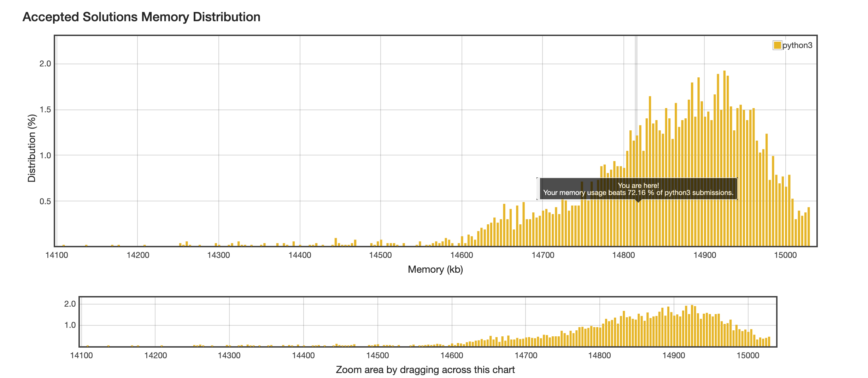Click the 15000 tick on main chart axis
Screen dimensions: 868x378
point(785,255)
